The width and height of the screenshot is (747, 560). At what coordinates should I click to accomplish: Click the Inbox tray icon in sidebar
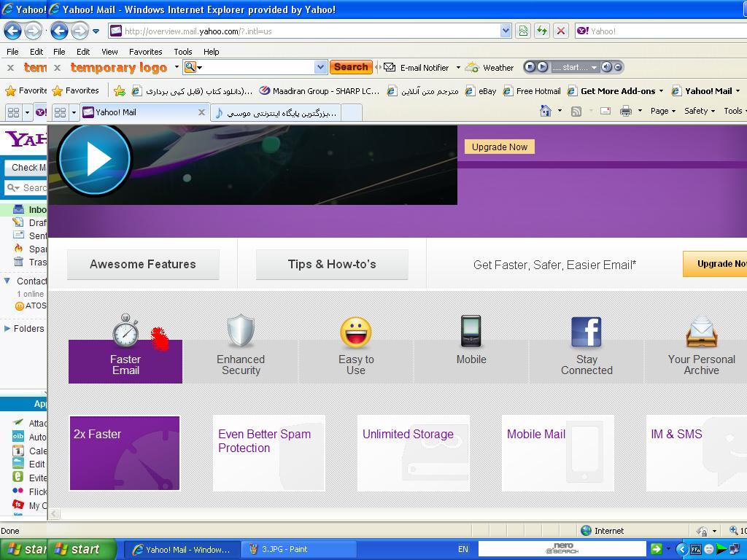pos(18,209)
